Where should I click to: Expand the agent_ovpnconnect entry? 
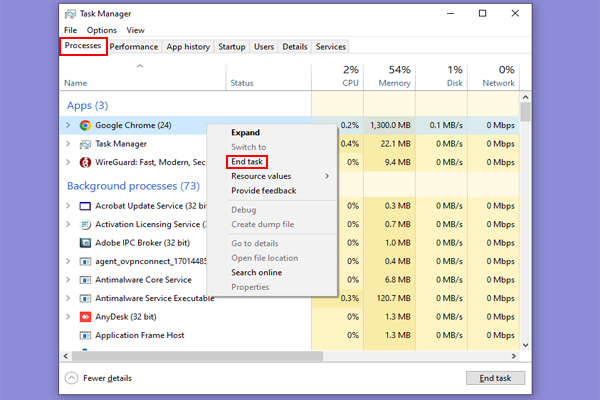(68, 261)
